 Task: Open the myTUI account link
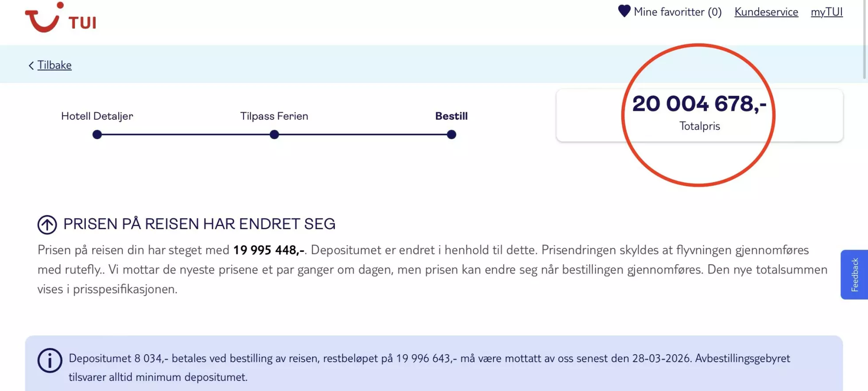click(x=826, y=12)
